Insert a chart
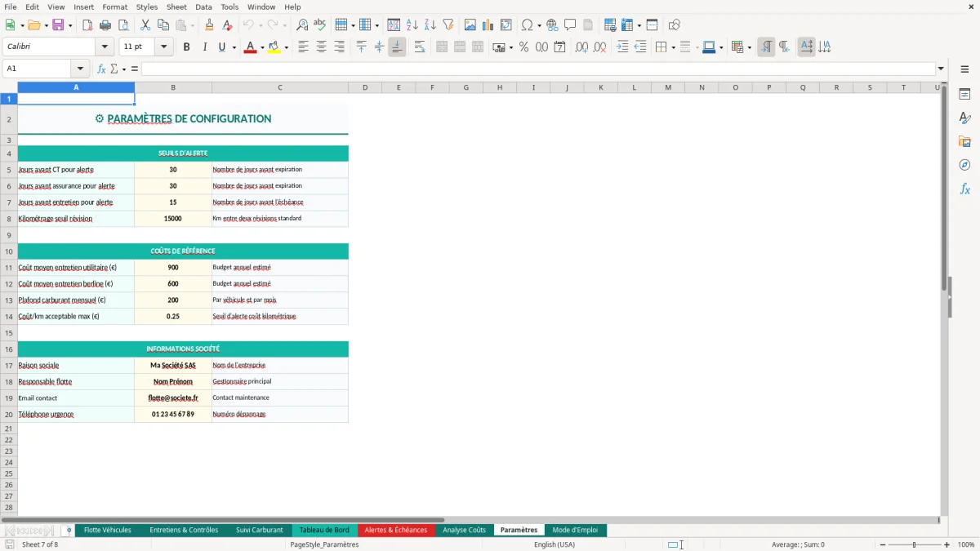Screen dimensions: 980x551 pos(488,25)
